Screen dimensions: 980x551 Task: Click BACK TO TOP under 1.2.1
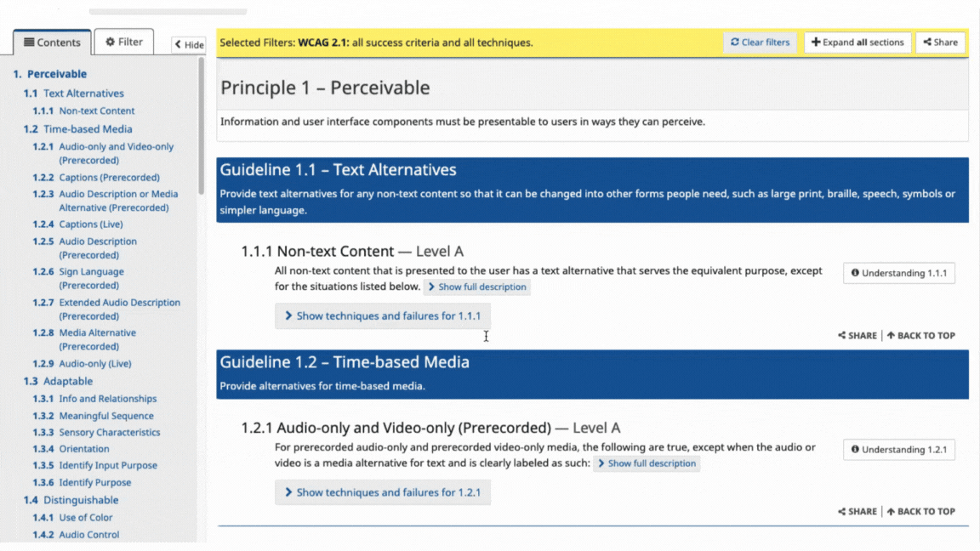coord(920,512)
